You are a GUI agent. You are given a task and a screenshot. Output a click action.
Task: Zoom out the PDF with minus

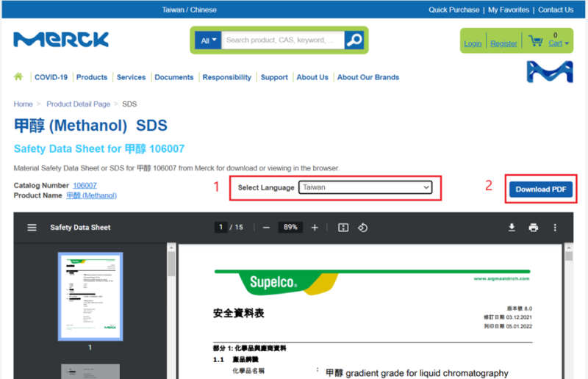266,228
